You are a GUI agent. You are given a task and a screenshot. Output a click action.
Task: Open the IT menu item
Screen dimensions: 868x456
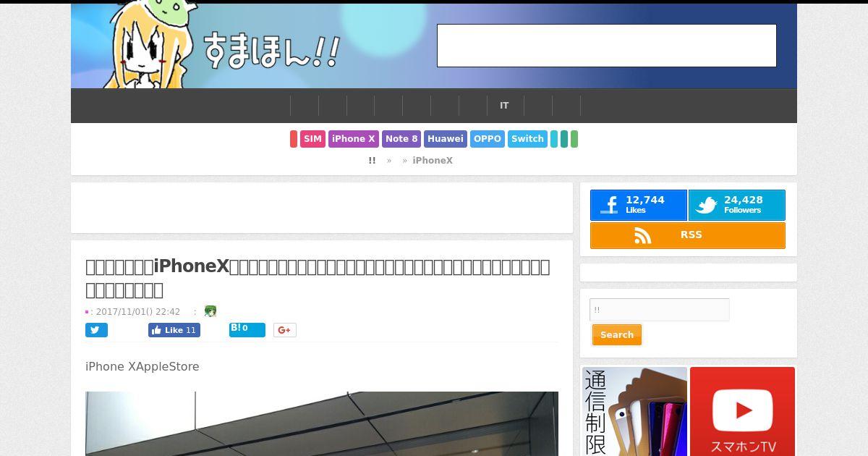504,106
